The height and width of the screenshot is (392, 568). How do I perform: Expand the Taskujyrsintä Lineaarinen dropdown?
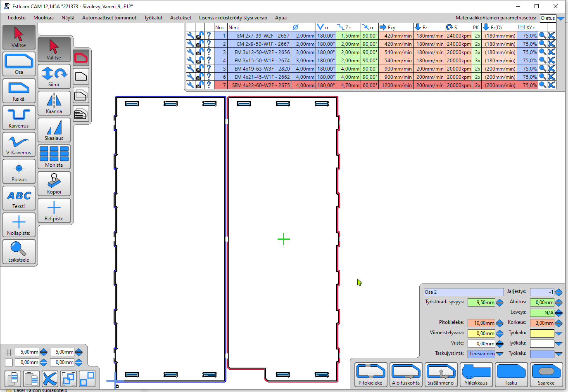[499, 354]
